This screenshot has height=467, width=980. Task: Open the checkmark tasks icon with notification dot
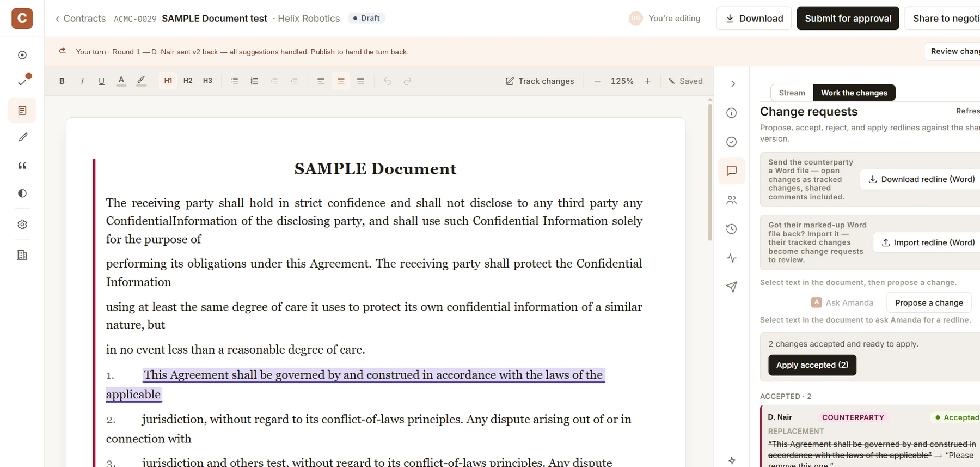(22, 82)
